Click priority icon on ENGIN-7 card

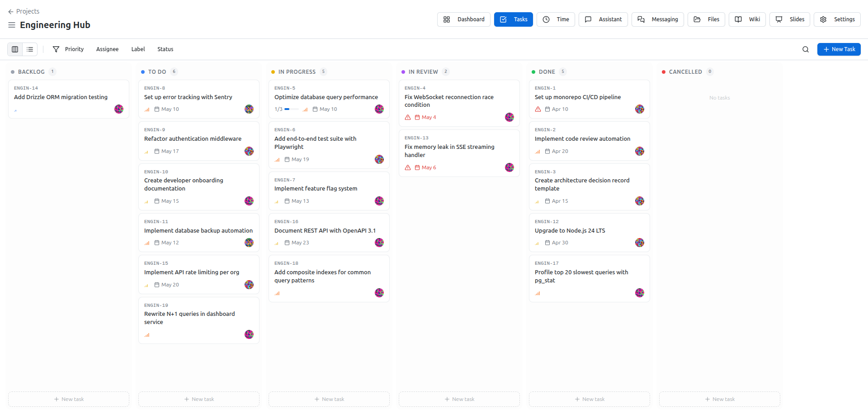(x=277, y=201)
